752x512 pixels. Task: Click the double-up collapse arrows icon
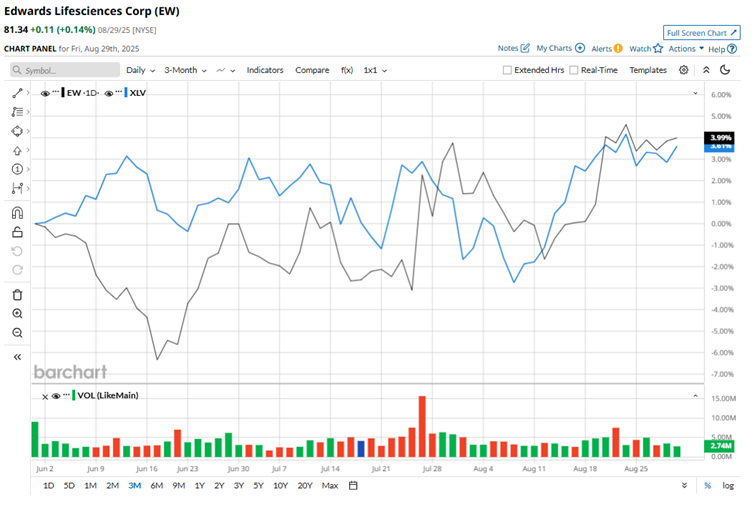pyautogui.click(x=706, y=70)
